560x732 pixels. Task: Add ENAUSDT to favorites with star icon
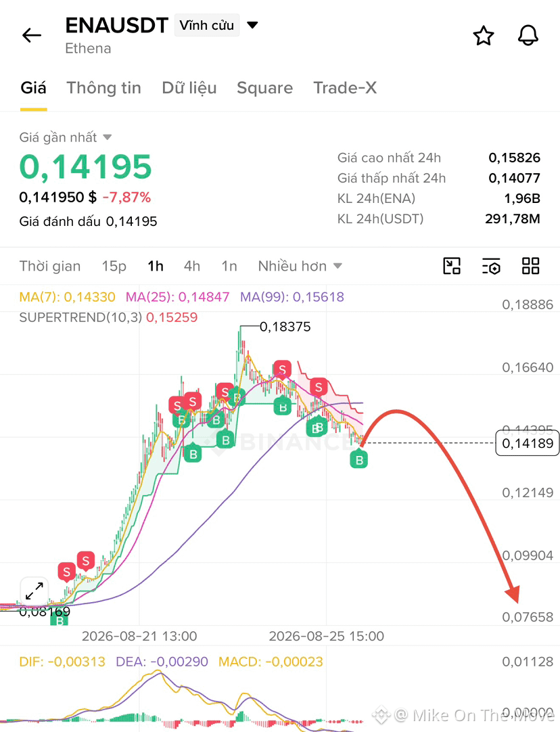coord(484,36)
